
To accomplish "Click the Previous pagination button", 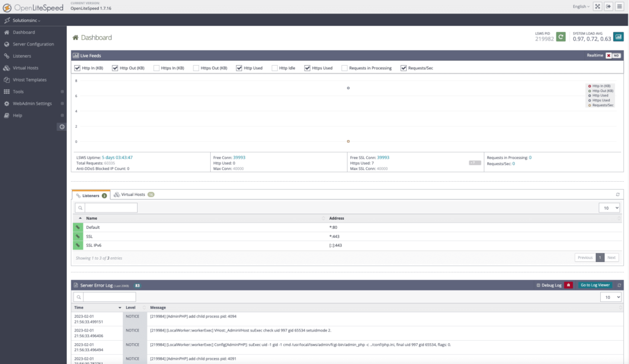I will pos(585,257).
